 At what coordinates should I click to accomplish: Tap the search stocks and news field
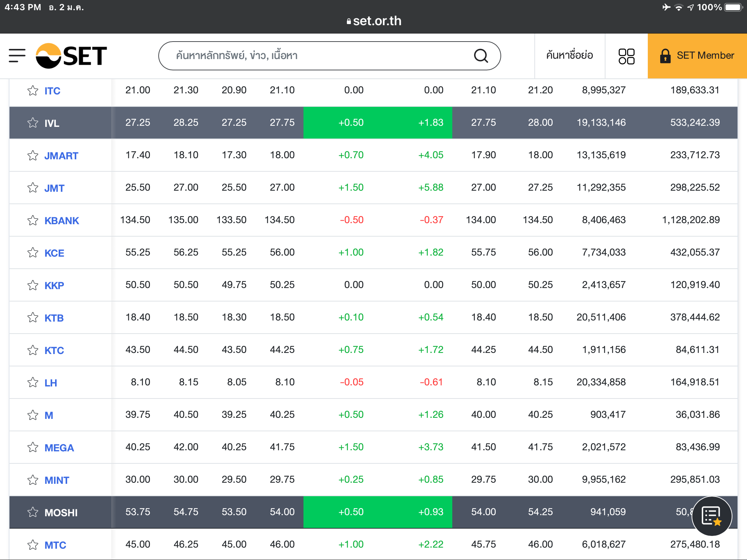(x=321, y=56)
